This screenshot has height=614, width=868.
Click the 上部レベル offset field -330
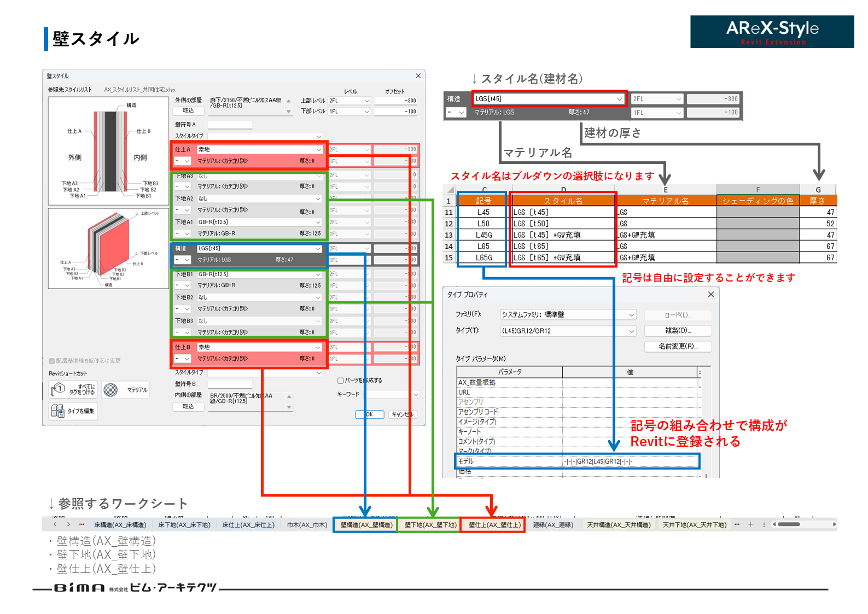point(395,101)
